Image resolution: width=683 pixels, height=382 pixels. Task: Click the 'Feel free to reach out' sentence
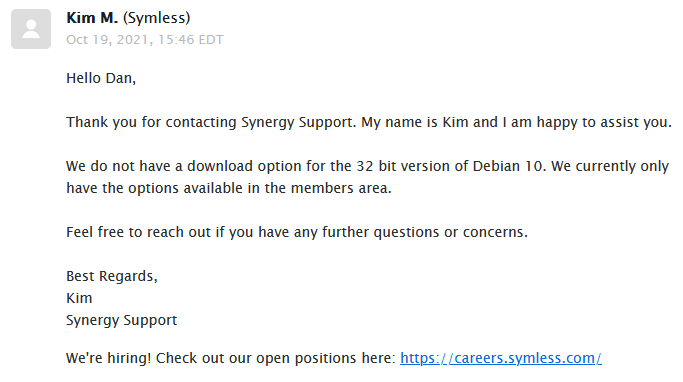(297, 232)
